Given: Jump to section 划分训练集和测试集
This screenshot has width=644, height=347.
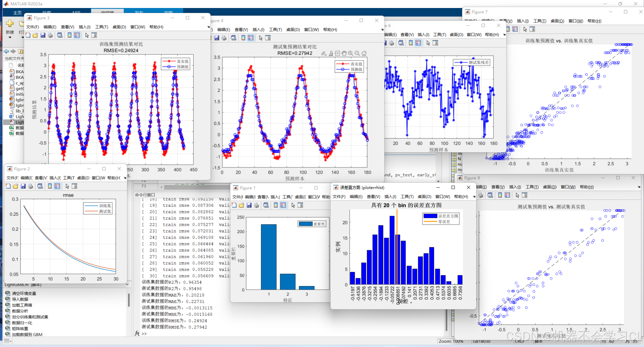Looking at the screenshot, I should coord(30,317).
